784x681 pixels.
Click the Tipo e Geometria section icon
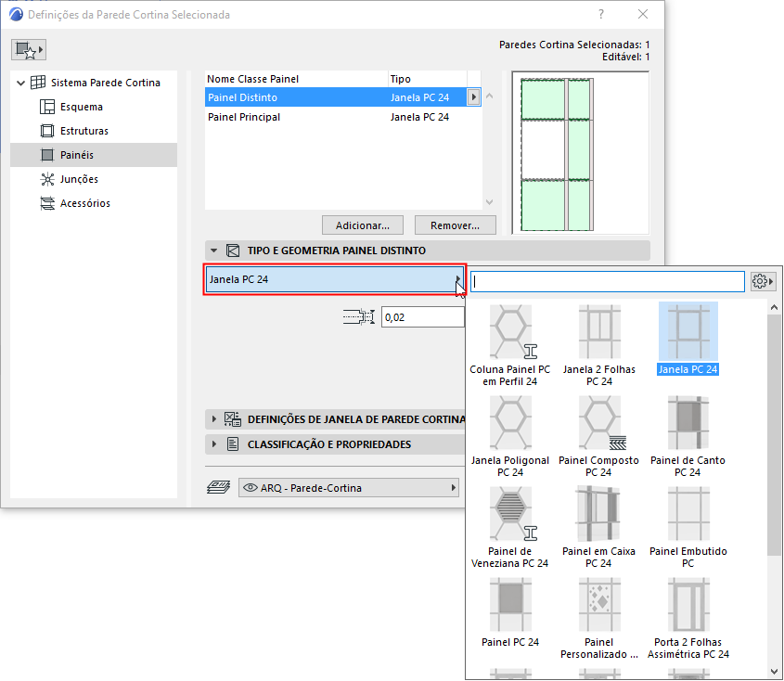[x=233, y=251]
